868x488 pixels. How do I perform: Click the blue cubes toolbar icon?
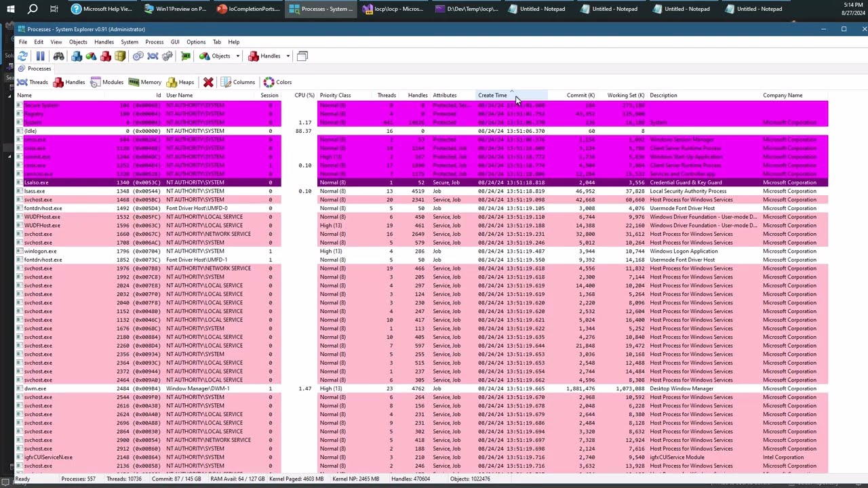tap(77, 56)
